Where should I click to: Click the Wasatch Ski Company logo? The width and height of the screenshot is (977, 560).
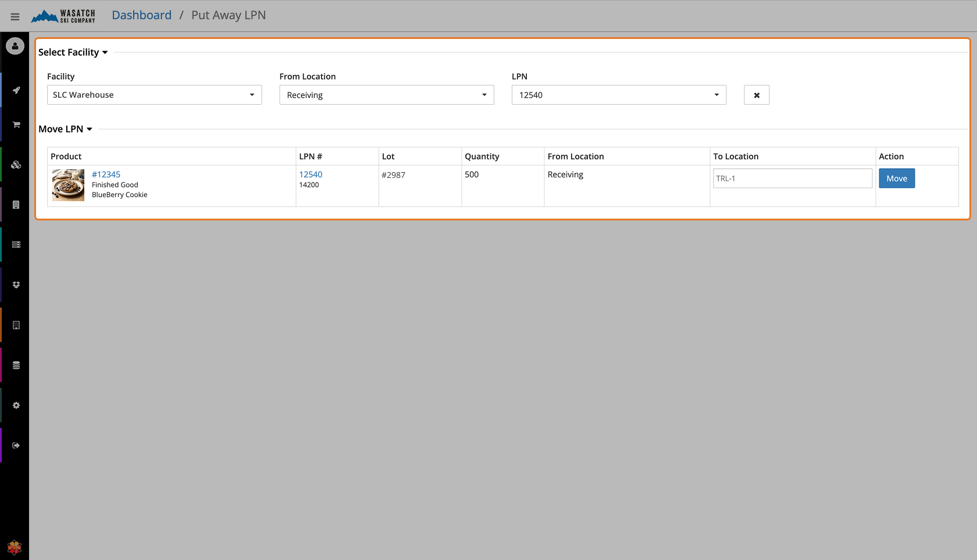[63, 16]
